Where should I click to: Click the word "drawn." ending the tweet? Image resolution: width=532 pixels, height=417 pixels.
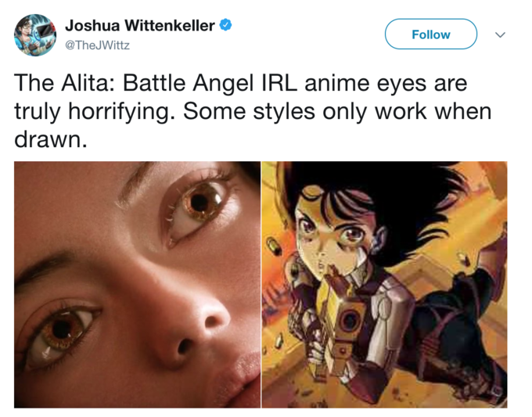pos(51,139)
